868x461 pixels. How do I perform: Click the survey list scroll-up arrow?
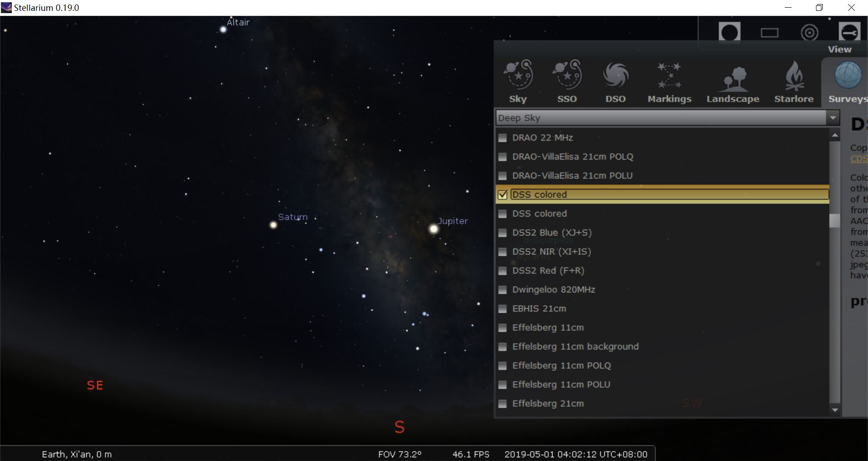pos(835,134)
